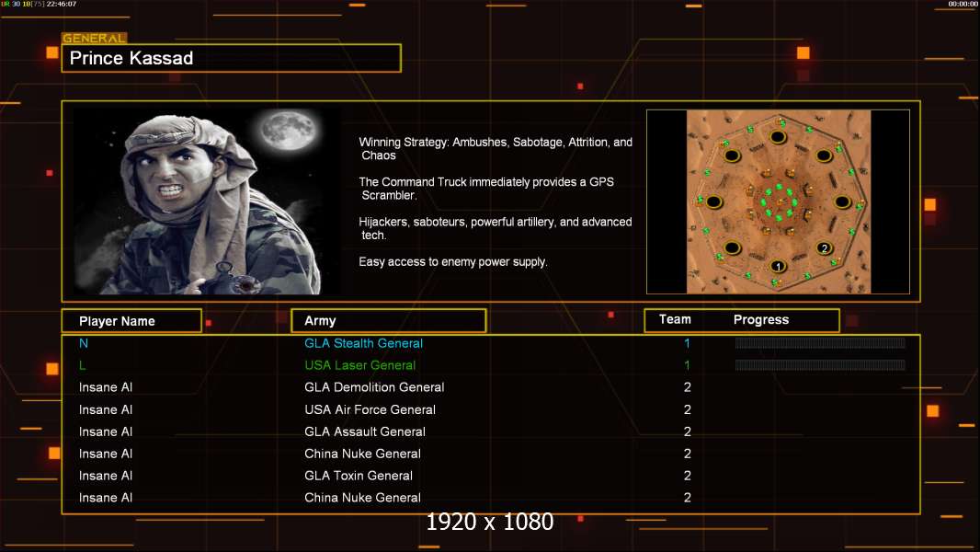Screen dimensions: 980x552
Task: Click the Winning Strategy description line
Action: [496, 149]
